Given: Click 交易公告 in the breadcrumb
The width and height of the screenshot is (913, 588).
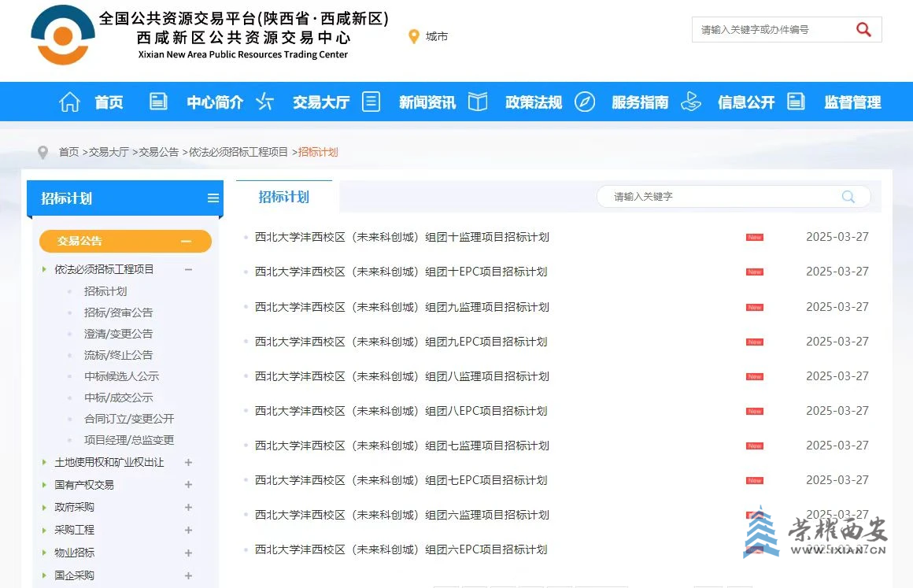Looking at the screenshot, I should (x=159, y=152).
